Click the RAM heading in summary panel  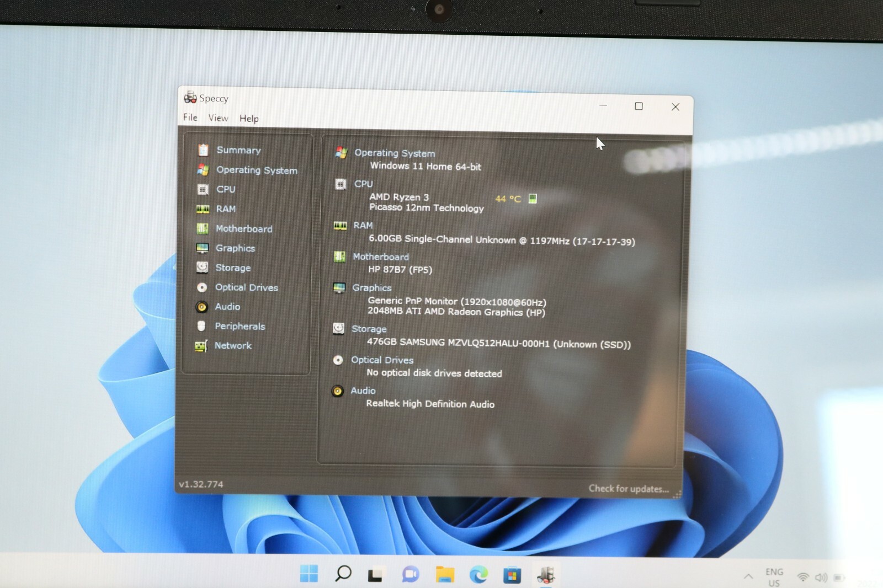tap(363, 226)
